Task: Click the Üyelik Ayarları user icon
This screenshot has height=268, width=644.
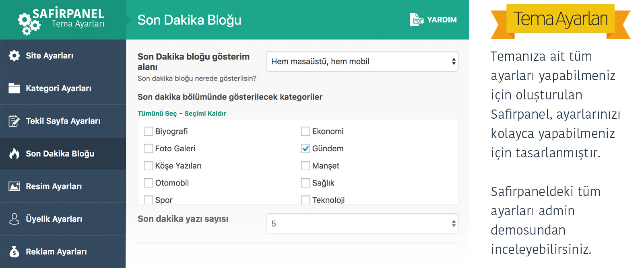Action: tap(14, 219)
